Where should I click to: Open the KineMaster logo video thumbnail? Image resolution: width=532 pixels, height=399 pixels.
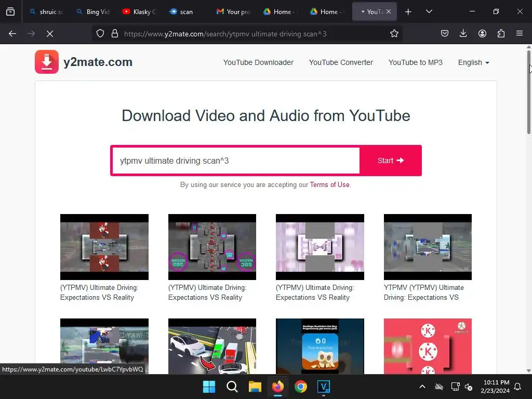click(x=428, y=346)
